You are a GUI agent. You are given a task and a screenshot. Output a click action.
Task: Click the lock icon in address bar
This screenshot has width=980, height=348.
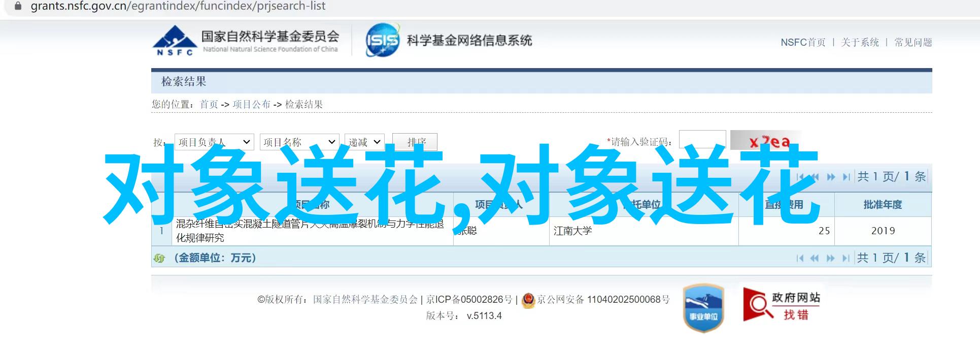(x=17, y=7)
